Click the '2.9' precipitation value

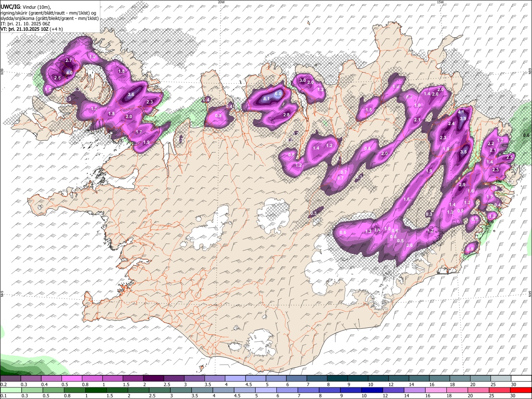click(x=462, y=185)
